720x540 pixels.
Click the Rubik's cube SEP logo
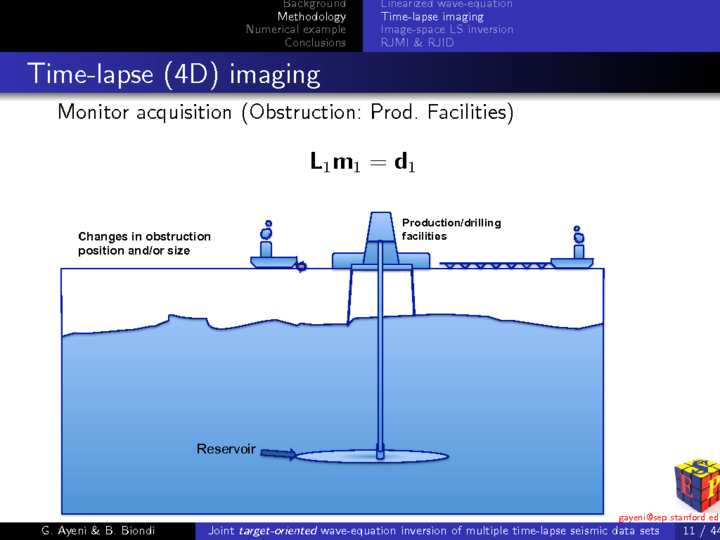click(697, 483)
